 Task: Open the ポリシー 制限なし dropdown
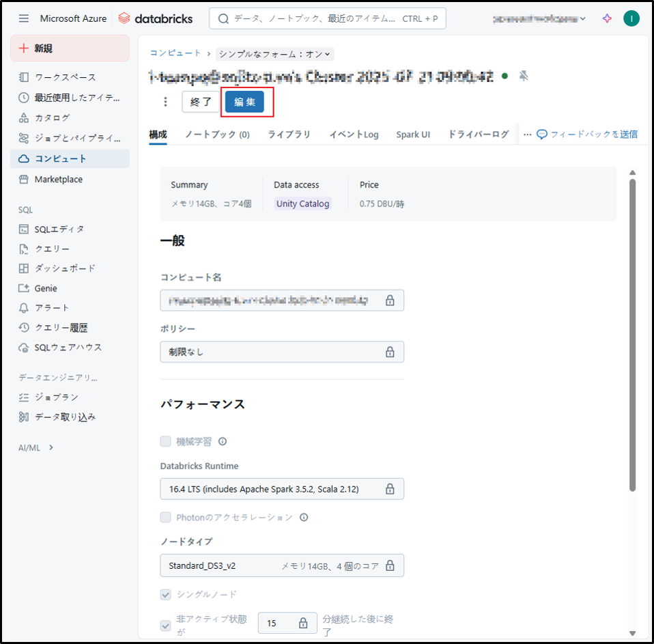282,352
